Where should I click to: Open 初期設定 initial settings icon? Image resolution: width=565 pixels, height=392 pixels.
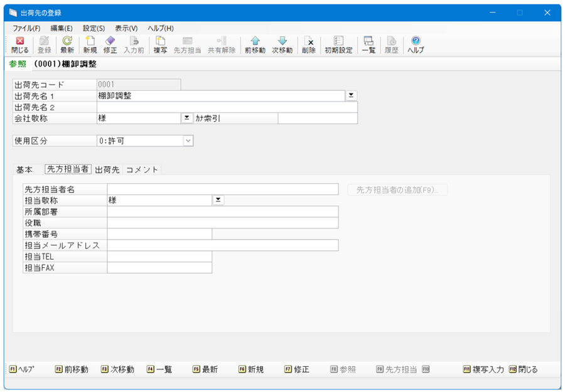point(338,45)
